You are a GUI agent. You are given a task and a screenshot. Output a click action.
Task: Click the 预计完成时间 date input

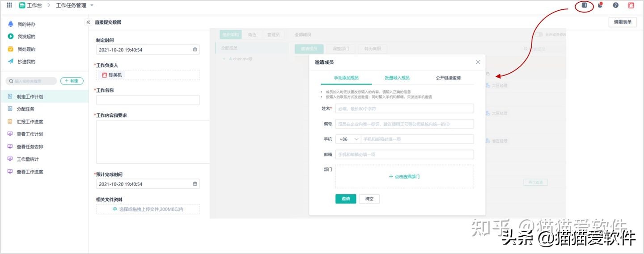[x=148, y=184]
